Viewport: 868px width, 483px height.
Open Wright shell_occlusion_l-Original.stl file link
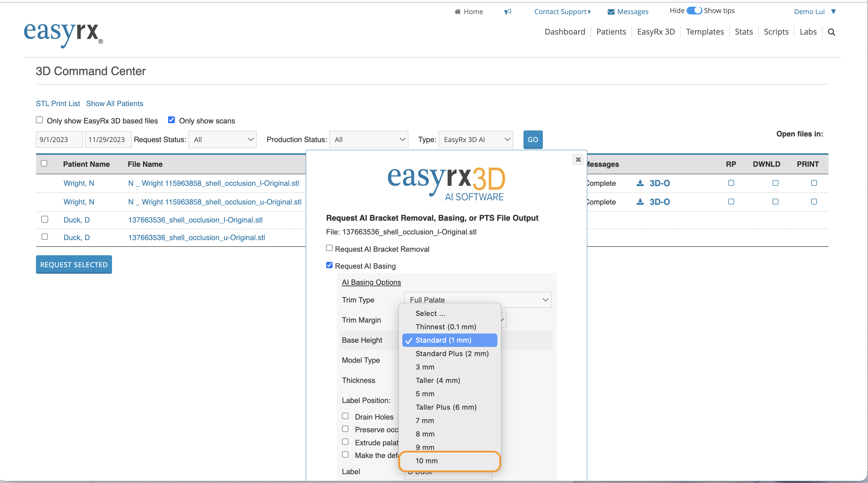(213, 183)
